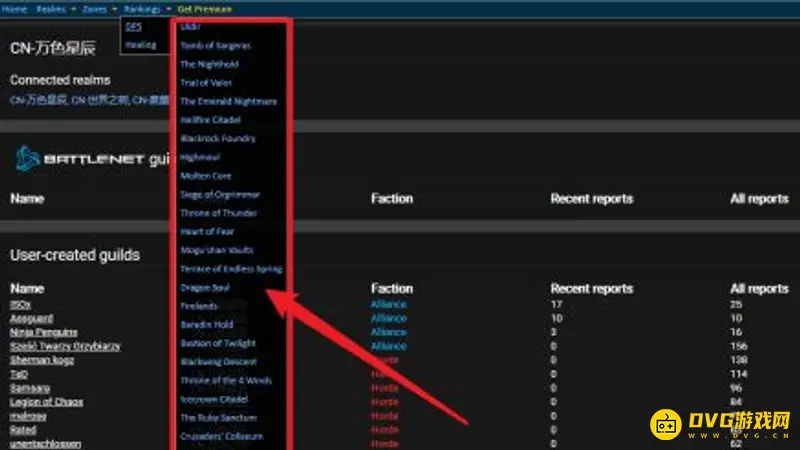Open the CN-万色星辰 connected realm link
Image resolution: width=800 pixels, height=450 pixels.
pos(38,100)
